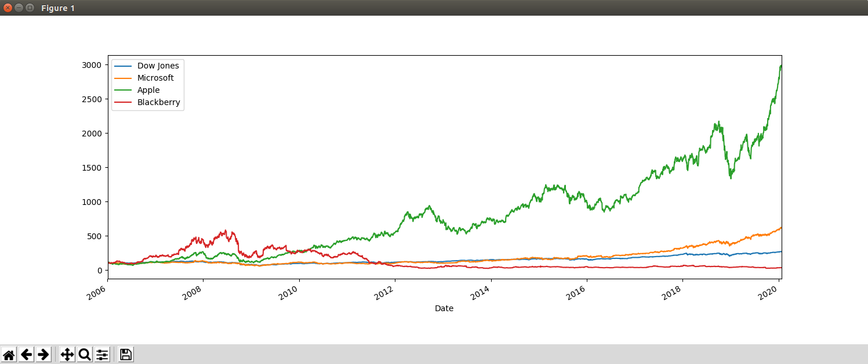Screen dimensions: 868x364
Task: Click the orange Microsoft line's end near 2020
Action: 781,228
